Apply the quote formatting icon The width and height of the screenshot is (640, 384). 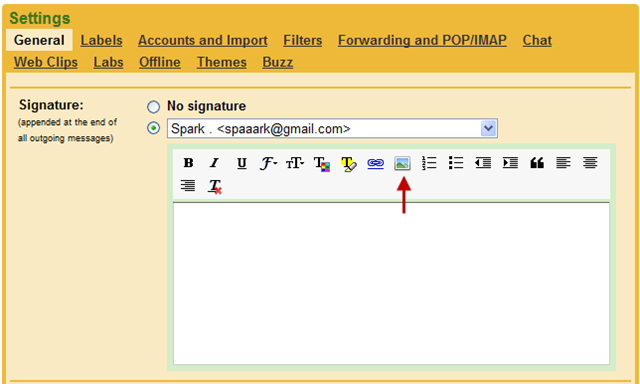coord(537,163)
